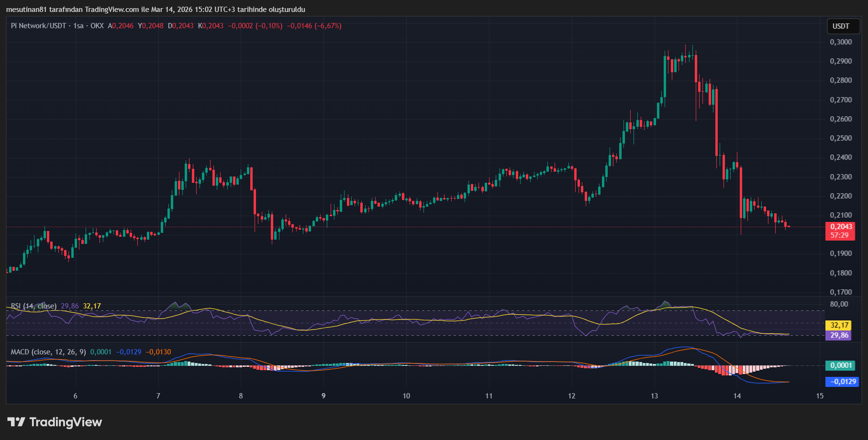Click date label 8 on time axis
The height and width of the screenshot is (440, 868).
coord(241,396)
